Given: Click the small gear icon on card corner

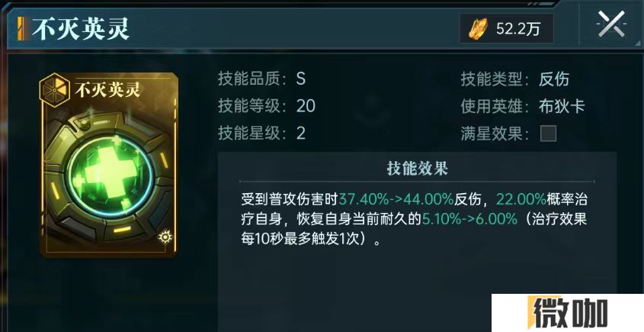Looking at the screenshot, I should [x=165, y=237].
